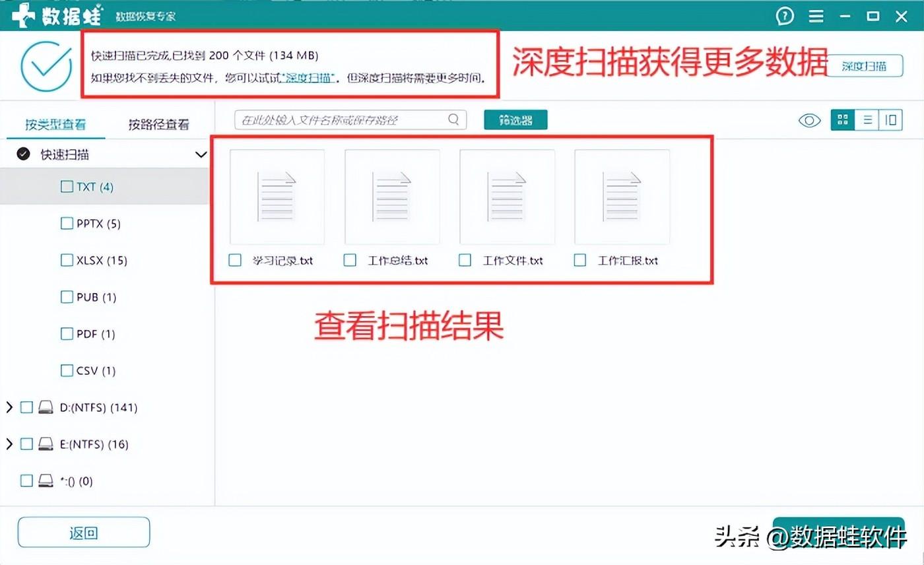Switch to detail column view layout
The image size is (924, 565).
[x=891, y=119]
